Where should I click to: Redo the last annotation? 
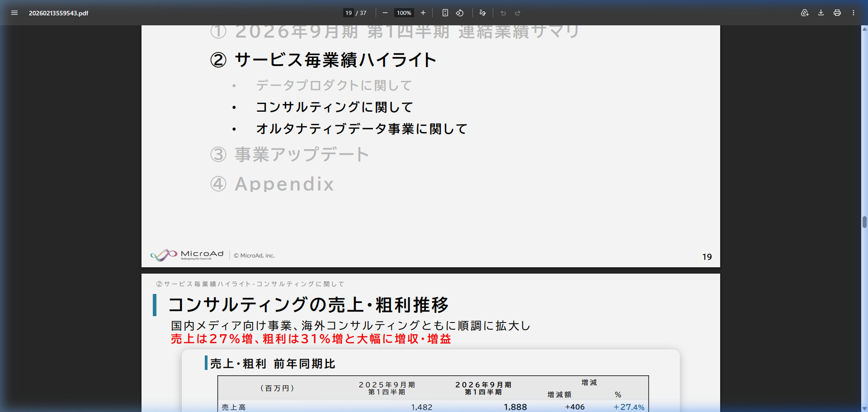pyautogui.click(x=517, y=13)
